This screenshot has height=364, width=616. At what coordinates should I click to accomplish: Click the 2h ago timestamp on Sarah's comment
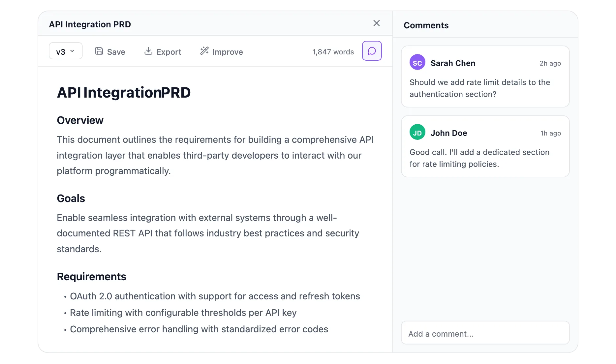pos(550,63)
